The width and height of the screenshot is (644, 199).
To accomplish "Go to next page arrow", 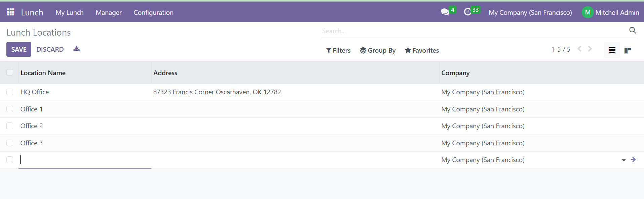I will click(x=590, y=49).
